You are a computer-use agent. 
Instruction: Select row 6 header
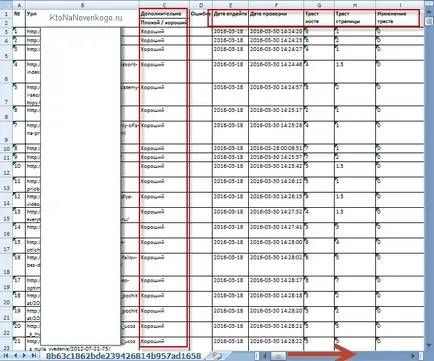point(6,72)
